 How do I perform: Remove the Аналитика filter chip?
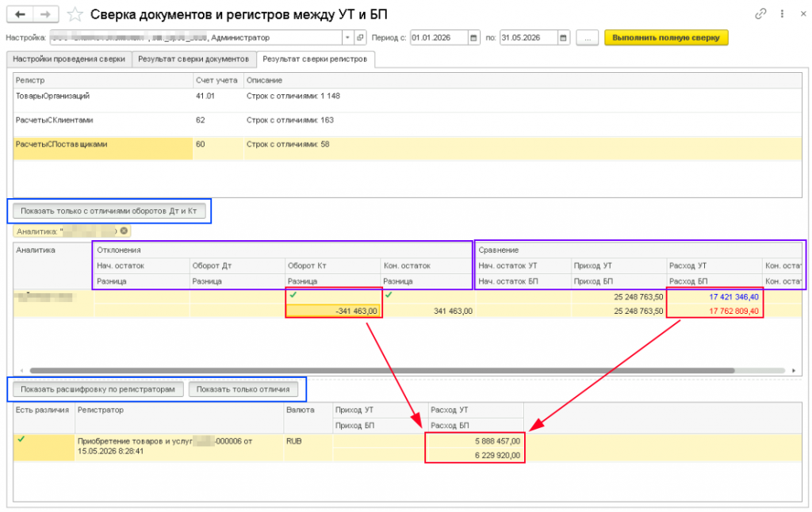(x=124, y=231)
